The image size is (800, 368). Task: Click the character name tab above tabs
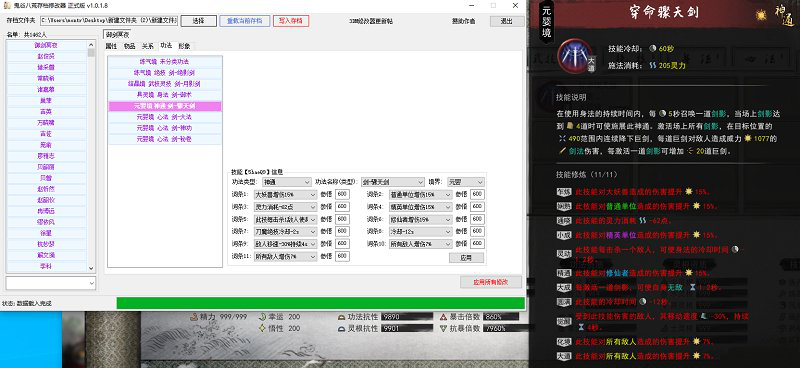(117, 35)
